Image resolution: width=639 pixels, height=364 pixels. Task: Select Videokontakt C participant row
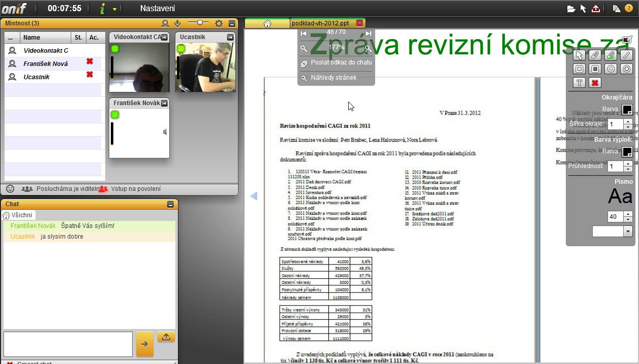tap(53, 50)
